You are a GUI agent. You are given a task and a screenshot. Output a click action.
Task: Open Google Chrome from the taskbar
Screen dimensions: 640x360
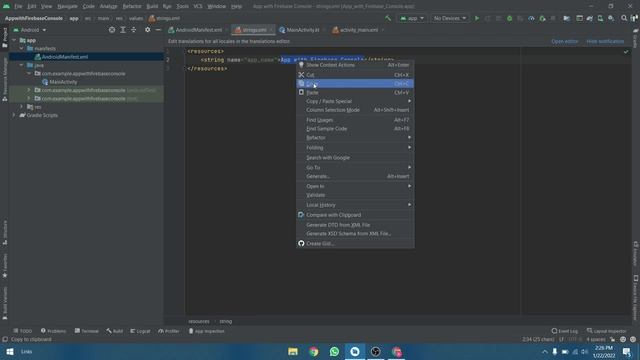[x=313, y=351]
